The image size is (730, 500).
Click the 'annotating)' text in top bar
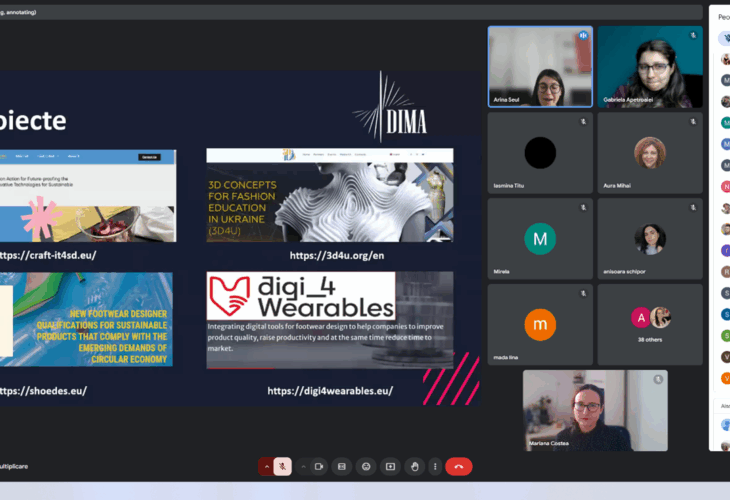(21, 12)
